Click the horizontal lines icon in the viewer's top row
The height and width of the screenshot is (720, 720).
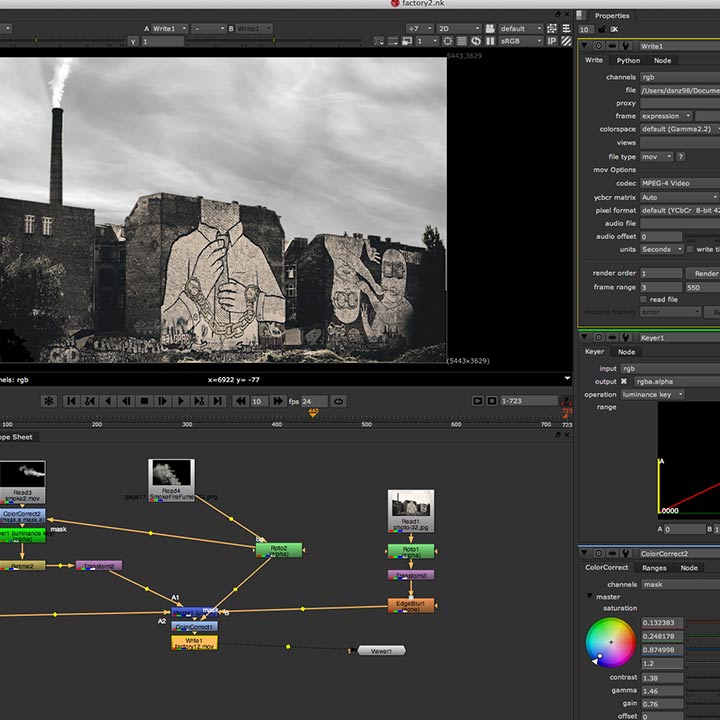coord(567,28)
